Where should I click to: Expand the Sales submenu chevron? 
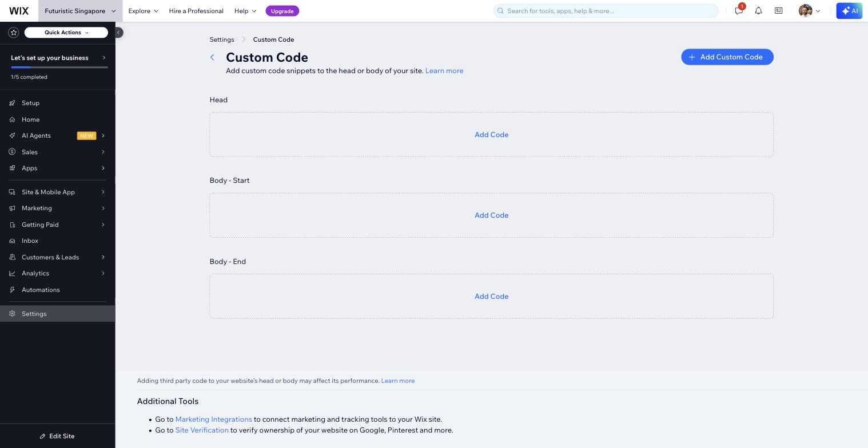(103, 152)
